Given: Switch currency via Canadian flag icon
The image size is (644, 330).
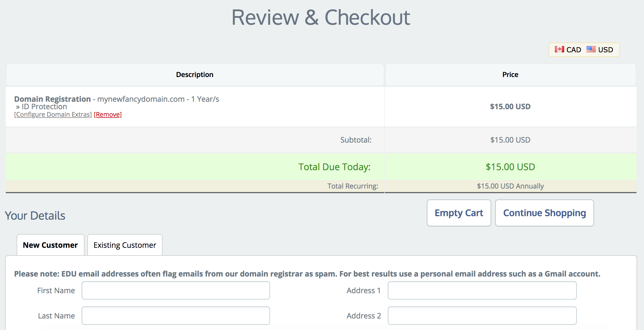Looking at the screenshot, I should pyautogui.click(x=559, y=49).
